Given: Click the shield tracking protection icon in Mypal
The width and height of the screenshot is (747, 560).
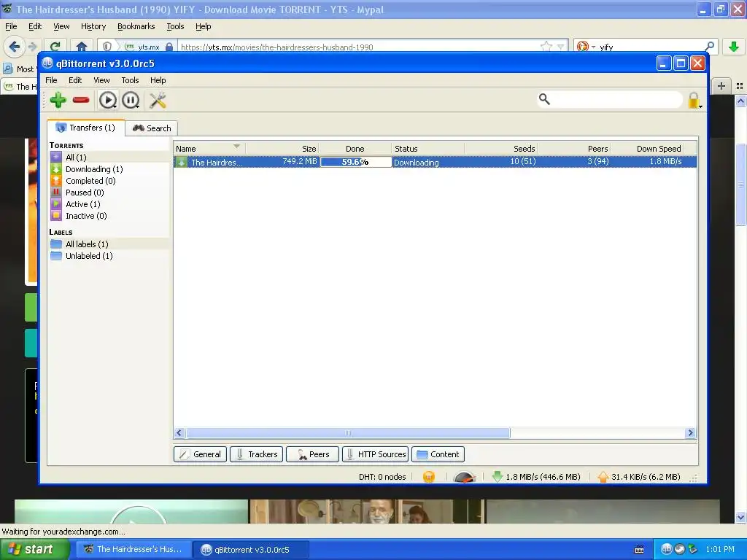Looking at the screenshot, I should tap(107, 47).
